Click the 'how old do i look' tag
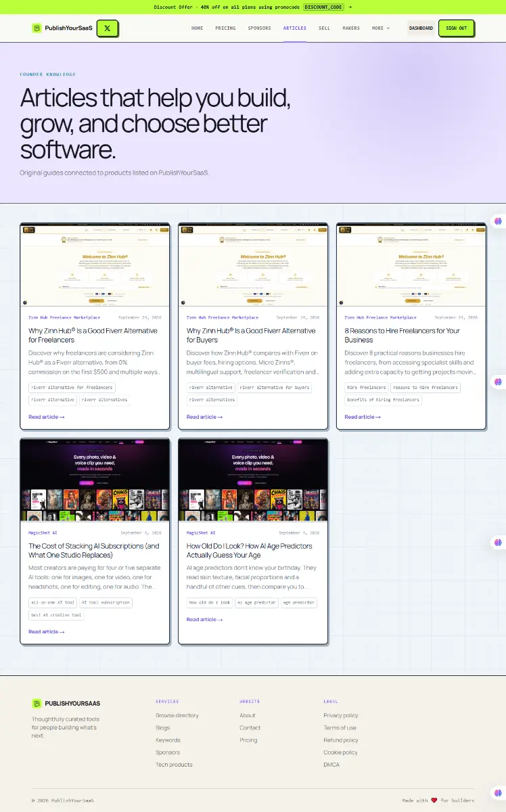 pyautogui.click(x=210, y=602)
